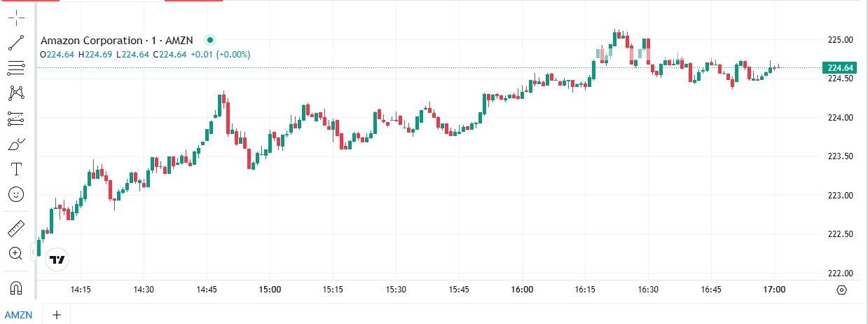Screen dimensions: 868x324
Task: Select the crosshair cursor tool
Action: [16, 18]
